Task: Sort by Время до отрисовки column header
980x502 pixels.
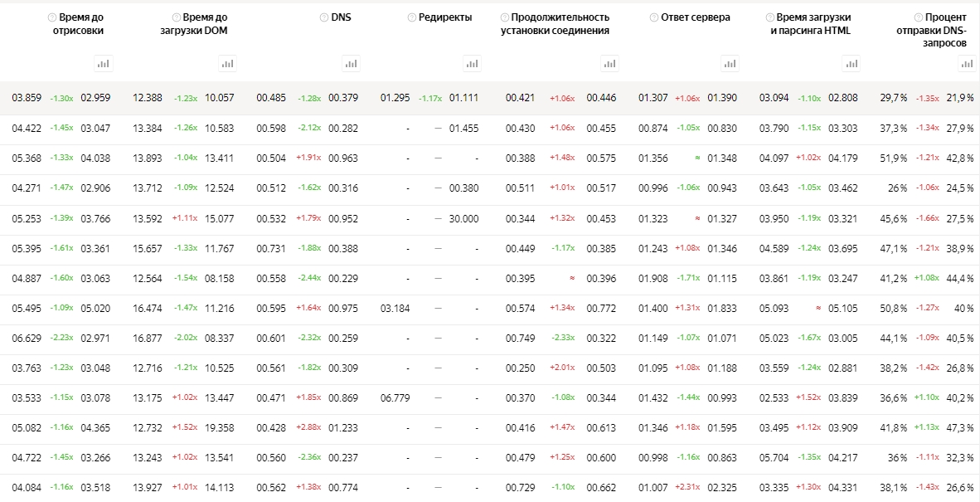Action: point(81,24)
